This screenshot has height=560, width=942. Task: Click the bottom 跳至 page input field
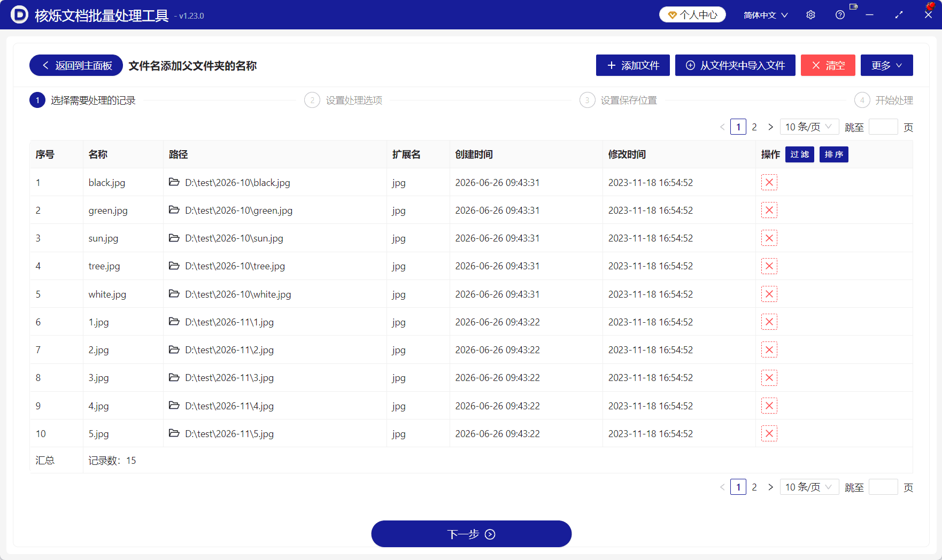883,487
